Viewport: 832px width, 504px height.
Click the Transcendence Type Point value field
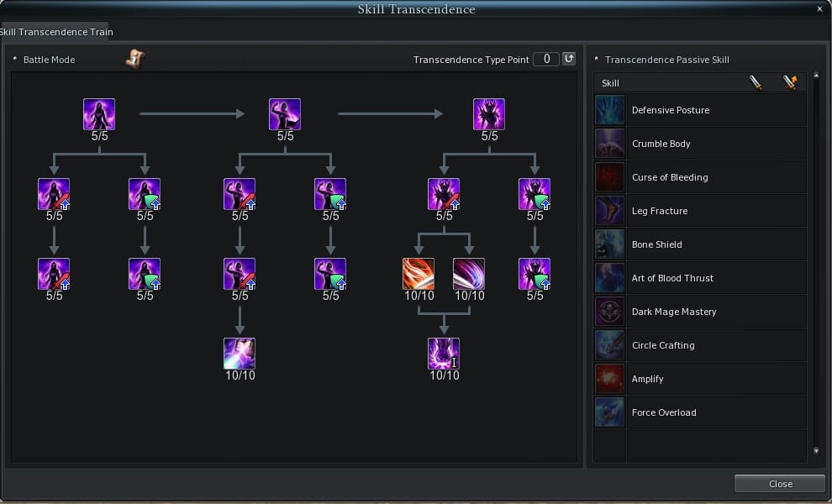pos(546,59)
